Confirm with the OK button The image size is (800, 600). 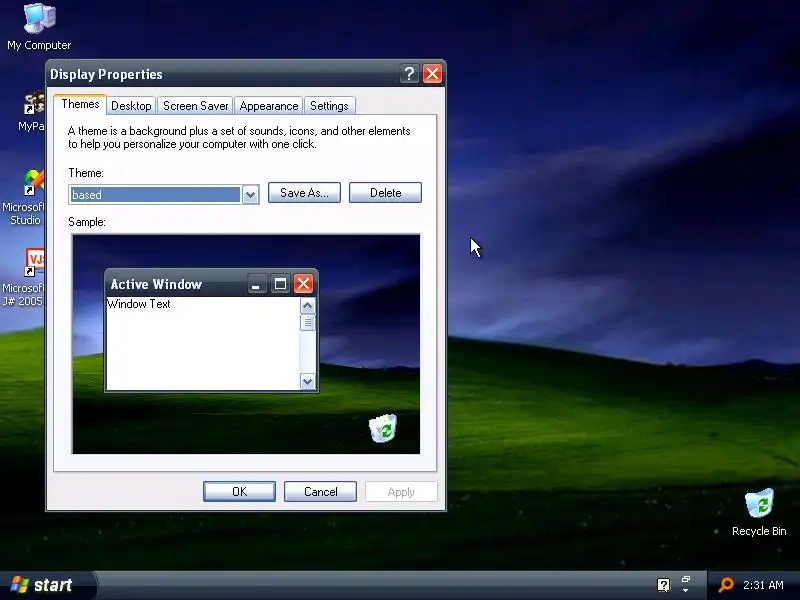click(239, 491)
